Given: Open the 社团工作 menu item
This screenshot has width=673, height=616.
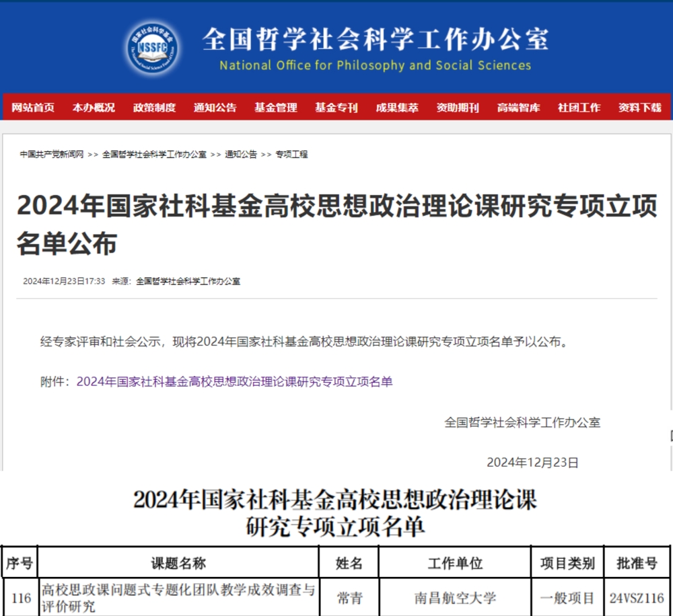Looking at the screenshot, I should 578,107.
